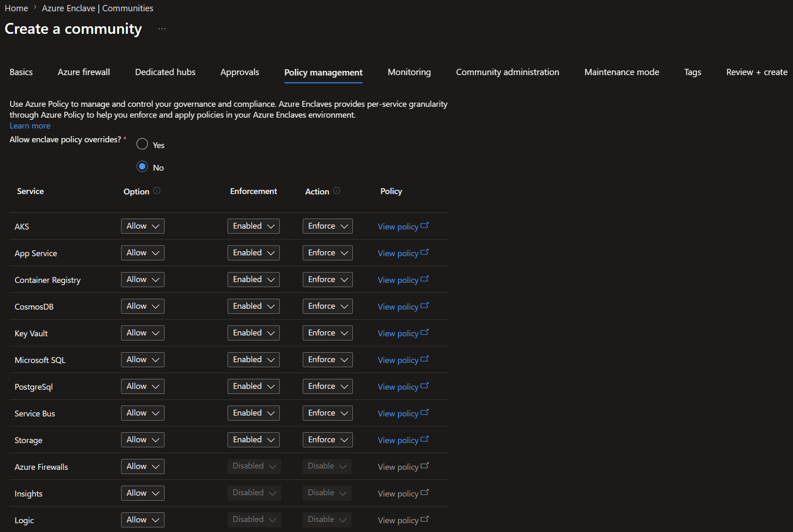793x532 pixels.
Task: Open the Review + create tab
Action: pos(757,72)
